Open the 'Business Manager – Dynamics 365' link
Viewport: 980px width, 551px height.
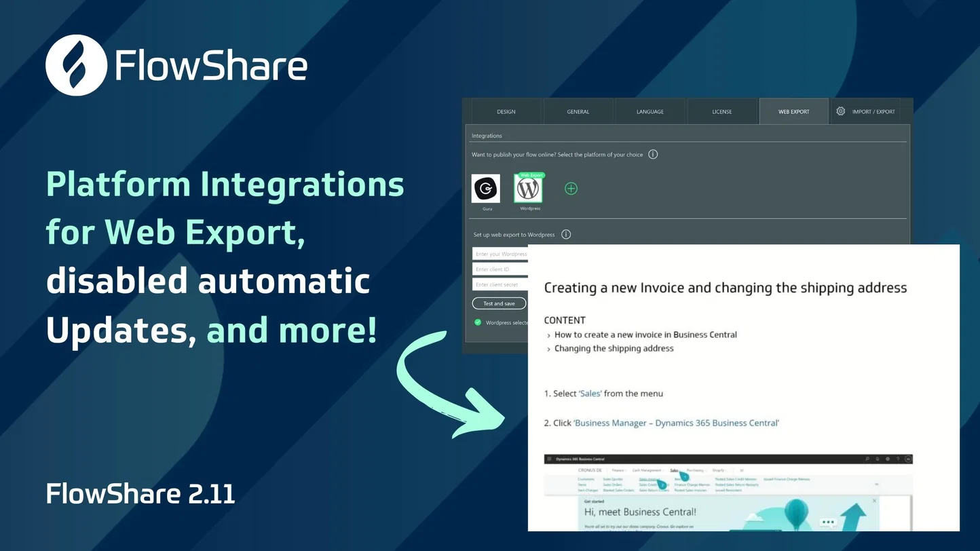click(x=677, y=423)
